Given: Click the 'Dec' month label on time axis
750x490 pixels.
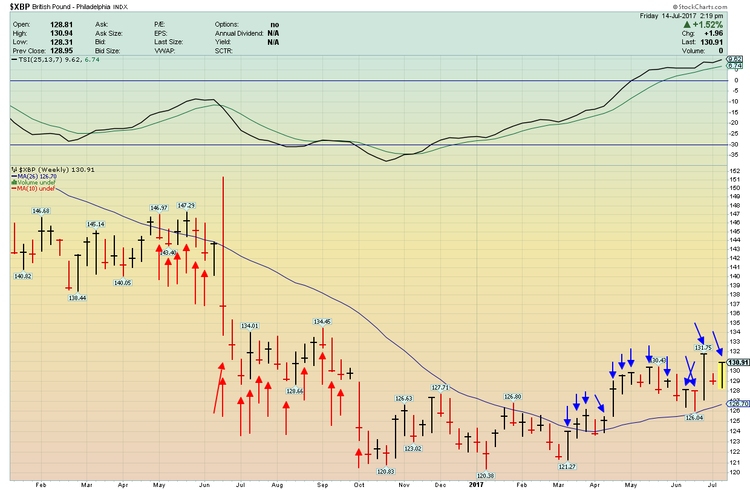Looking at the screenshot, I should click(440, 485).
